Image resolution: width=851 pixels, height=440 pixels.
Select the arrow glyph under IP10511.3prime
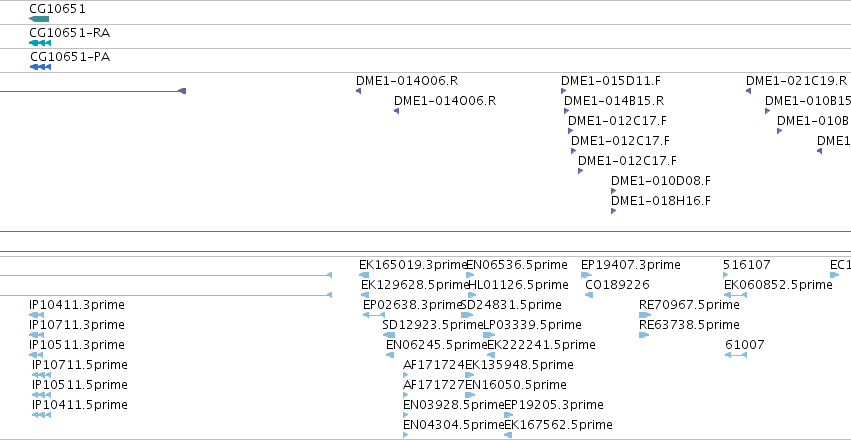(36, 355)
